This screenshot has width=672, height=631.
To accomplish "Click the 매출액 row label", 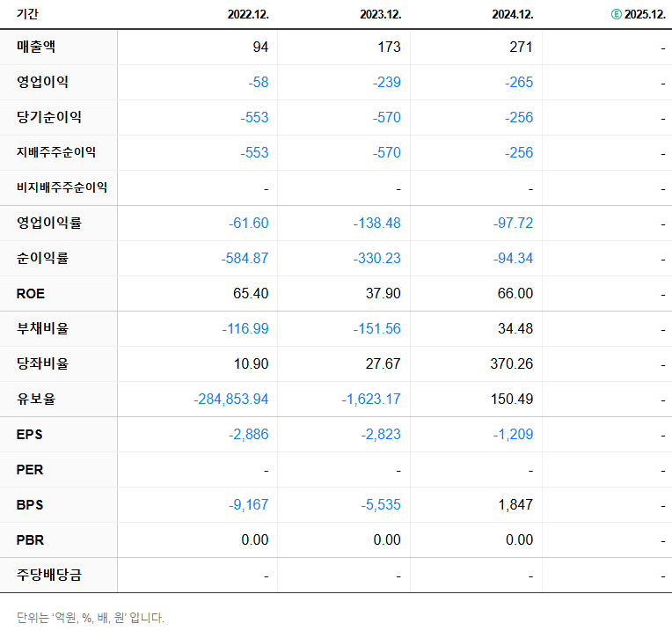I will (36, 47).
